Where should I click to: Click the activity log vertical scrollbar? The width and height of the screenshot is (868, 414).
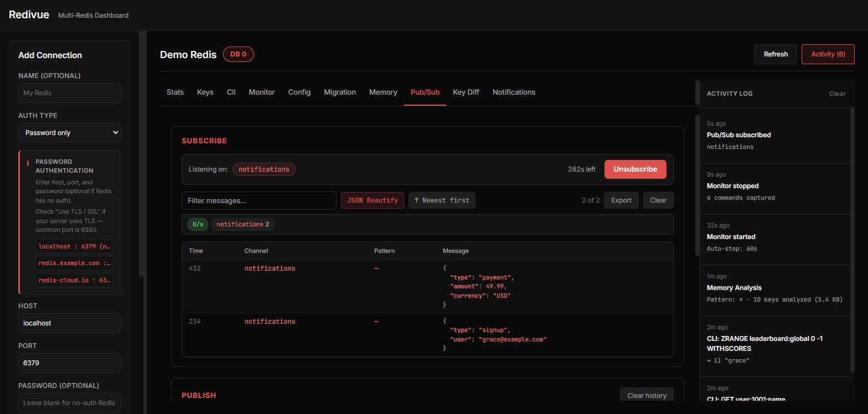[852, 241]
